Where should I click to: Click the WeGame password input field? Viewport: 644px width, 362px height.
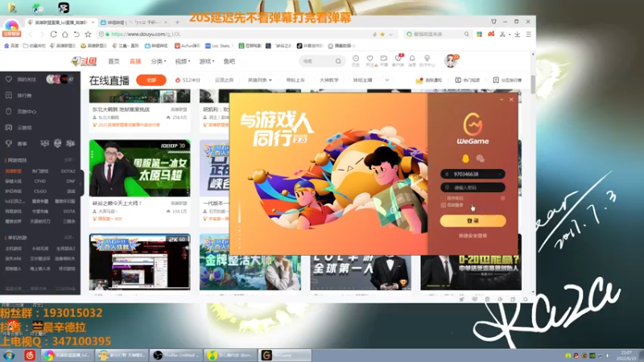[x=473, y=187]
